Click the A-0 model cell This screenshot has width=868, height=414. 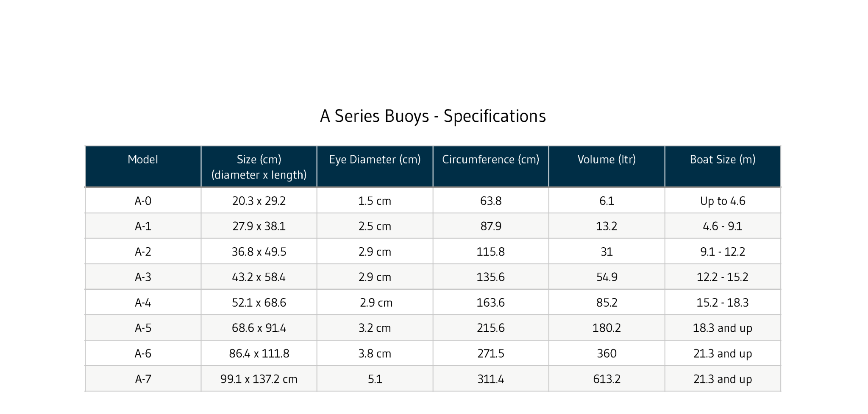143,201
